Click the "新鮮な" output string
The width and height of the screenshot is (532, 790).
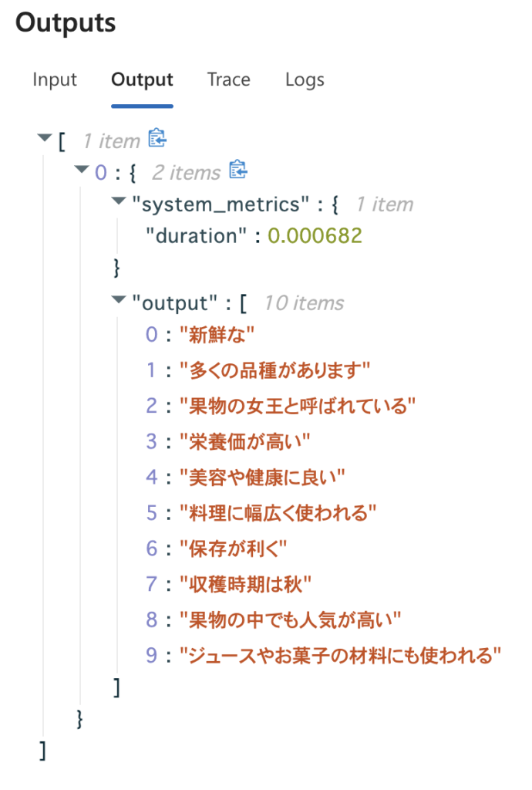pyautogui.click(x=217, y=335)
